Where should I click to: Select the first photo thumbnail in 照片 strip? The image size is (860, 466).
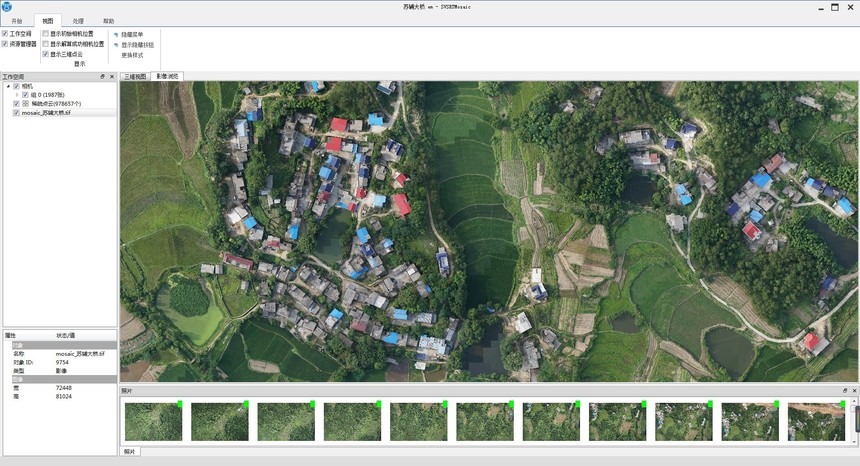154,422
